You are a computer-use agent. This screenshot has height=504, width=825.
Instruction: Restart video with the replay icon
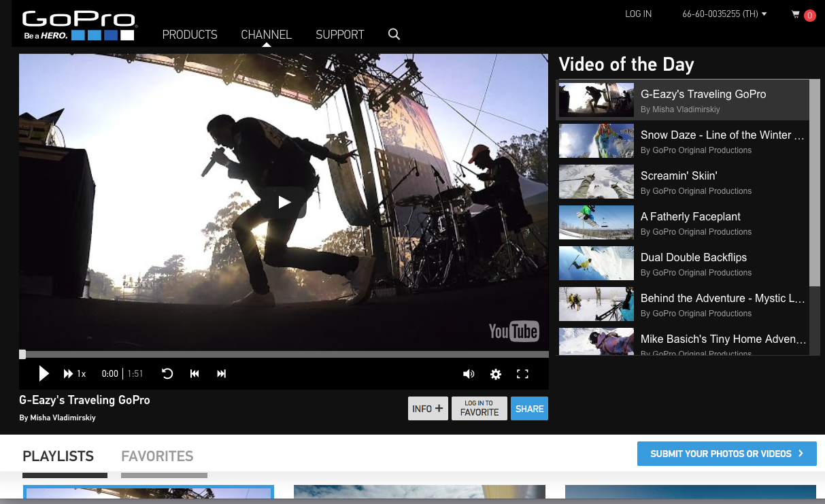coord(167,373)
